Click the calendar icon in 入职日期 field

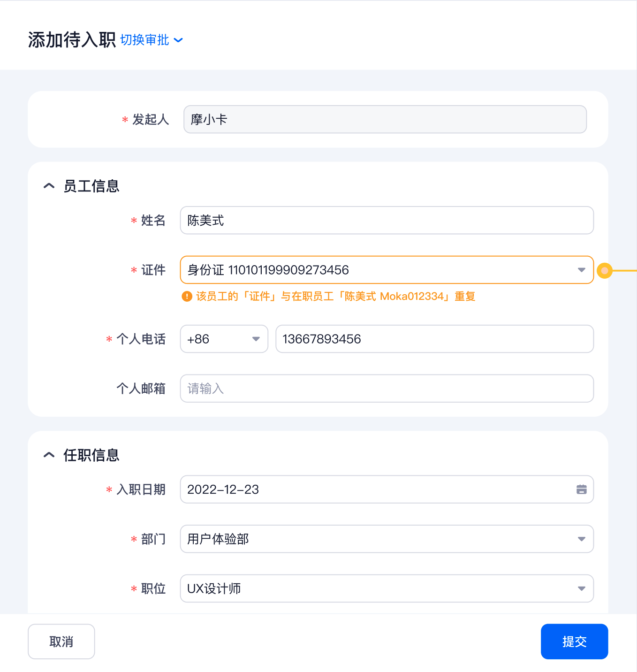[581, 489]
